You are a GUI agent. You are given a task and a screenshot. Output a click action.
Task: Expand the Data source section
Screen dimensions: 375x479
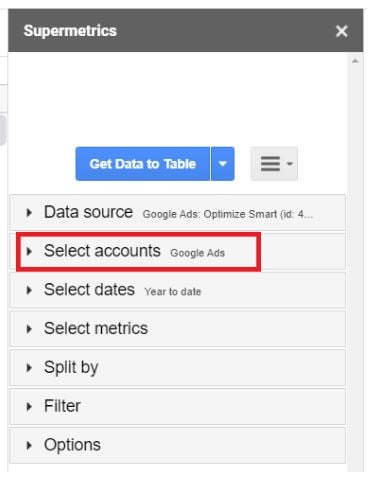[x=178, y=213]
